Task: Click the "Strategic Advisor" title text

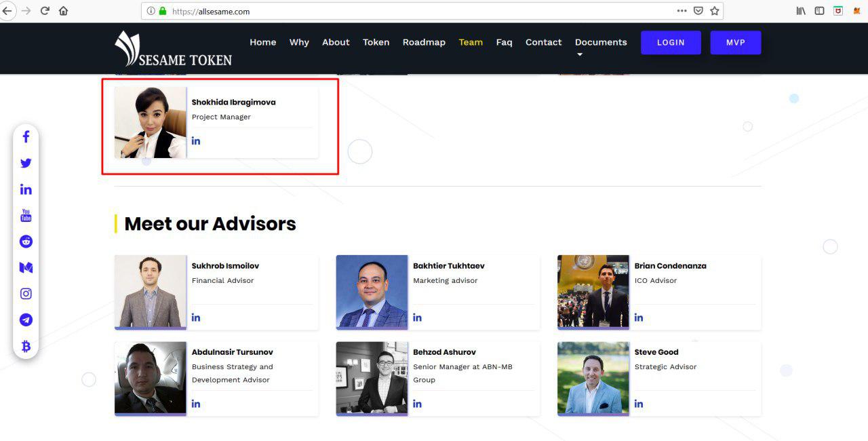Action: 666,367
